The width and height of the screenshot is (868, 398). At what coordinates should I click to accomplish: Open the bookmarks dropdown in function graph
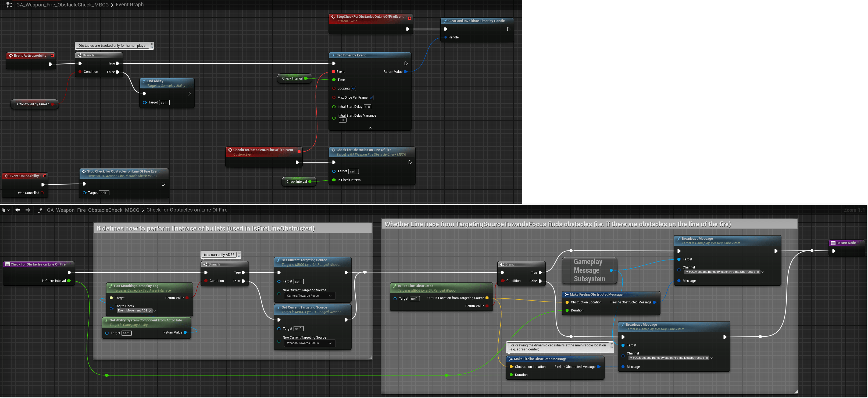6,210
